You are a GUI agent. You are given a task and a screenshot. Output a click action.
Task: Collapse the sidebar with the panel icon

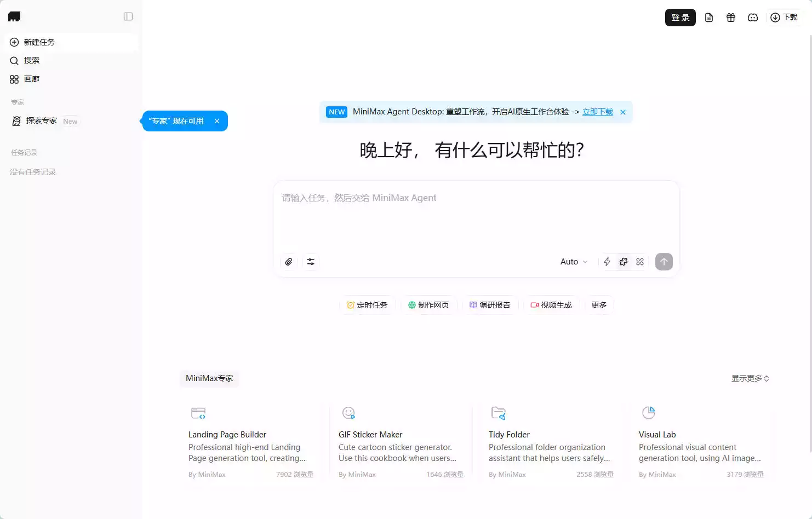click(x=128, y=16)
